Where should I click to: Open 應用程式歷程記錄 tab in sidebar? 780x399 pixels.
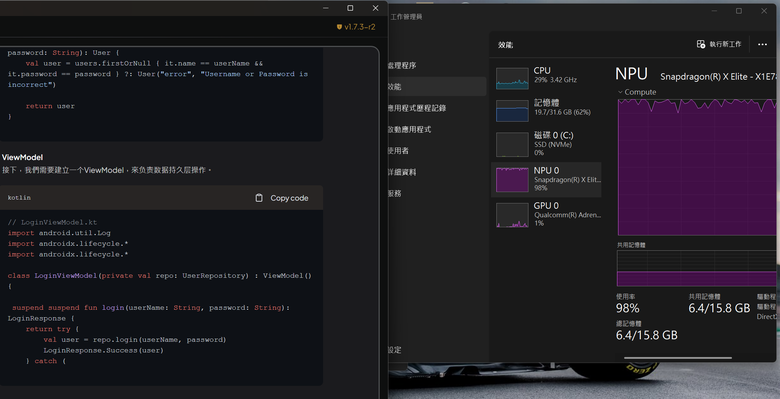[417, 108]
